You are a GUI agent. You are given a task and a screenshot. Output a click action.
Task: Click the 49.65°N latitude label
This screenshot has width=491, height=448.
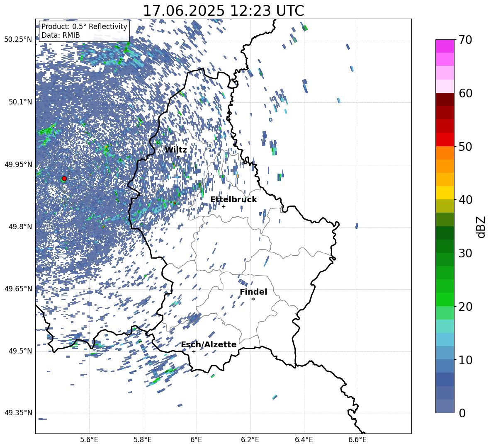18,289
